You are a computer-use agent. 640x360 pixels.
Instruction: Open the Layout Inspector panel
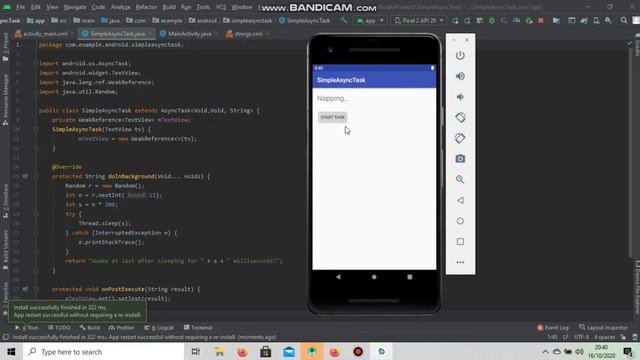click(x=603, y=328)
